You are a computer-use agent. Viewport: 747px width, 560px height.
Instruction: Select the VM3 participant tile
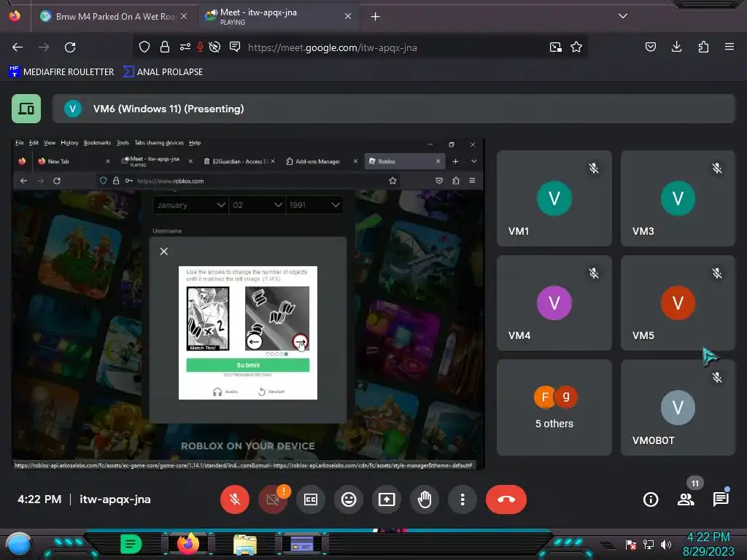pyautogui.click(x=678, y=198)
